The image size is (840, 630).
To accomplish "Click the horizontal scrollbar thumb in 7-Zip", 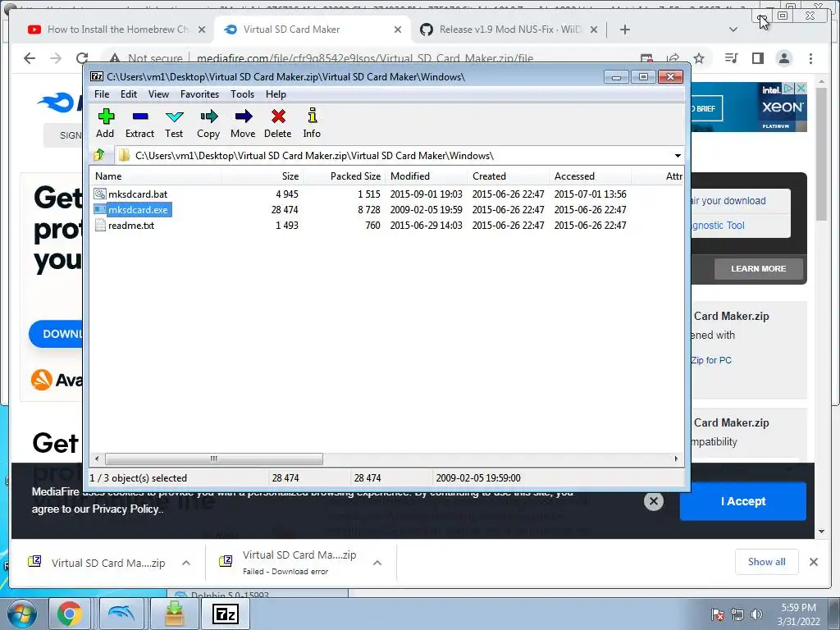I will (214, 459).
